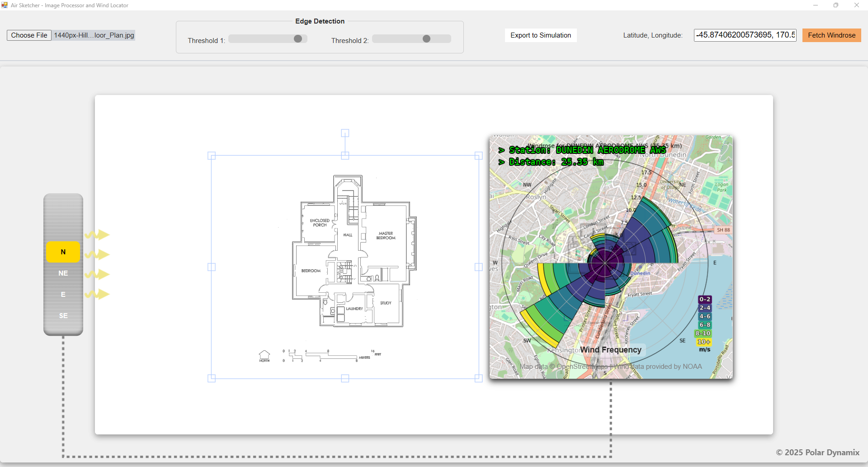
Task: Select the N wind direction
Action: point(63,252)
